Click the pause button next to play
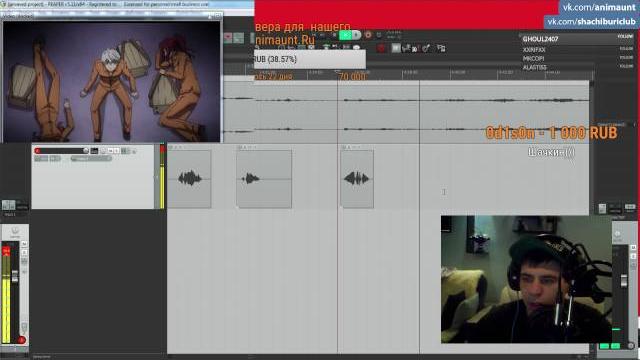Image resolution: width=640 pixels, height=360 pixels. point(356,36)
